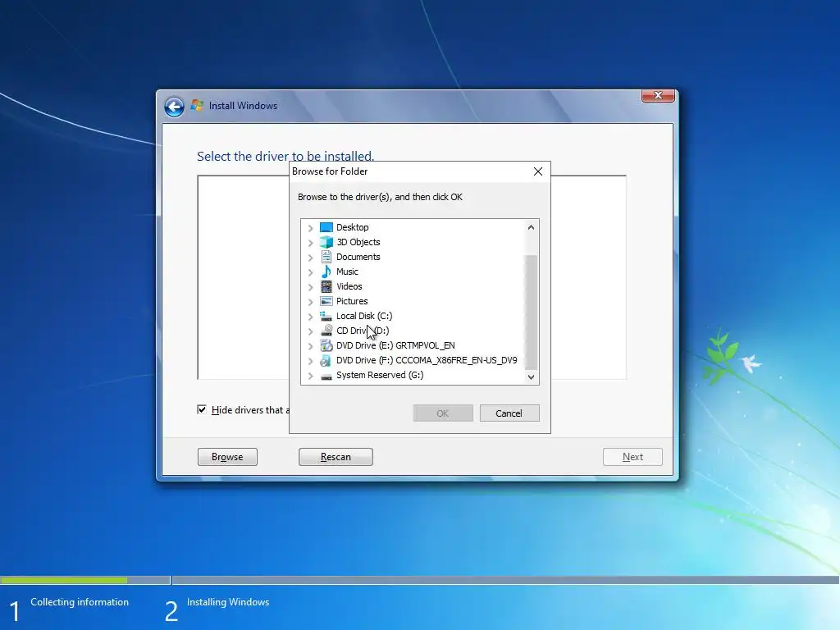Expand System Reserved (G:) node
The height and width of the screenshot is (630, 840).
(x=311, y=376)
